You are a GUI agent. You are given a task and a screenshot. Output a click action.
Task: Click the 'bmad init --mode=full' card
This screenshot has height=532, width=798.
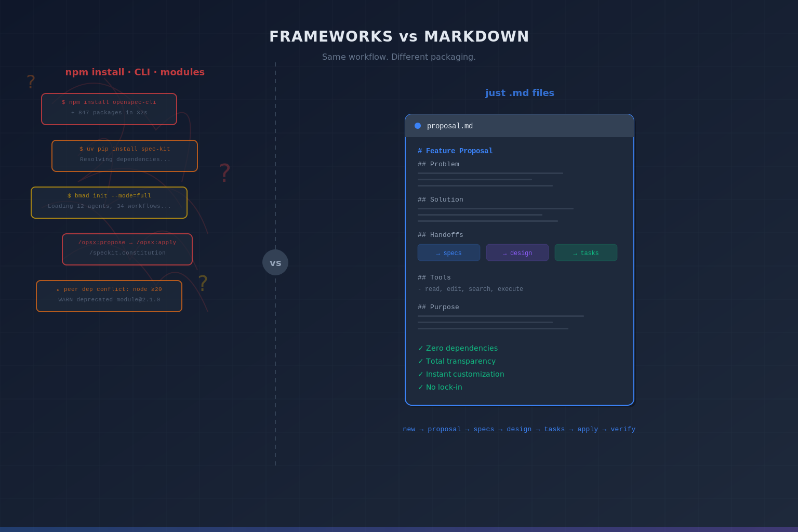pyautogui.click(x=109, y=203)
